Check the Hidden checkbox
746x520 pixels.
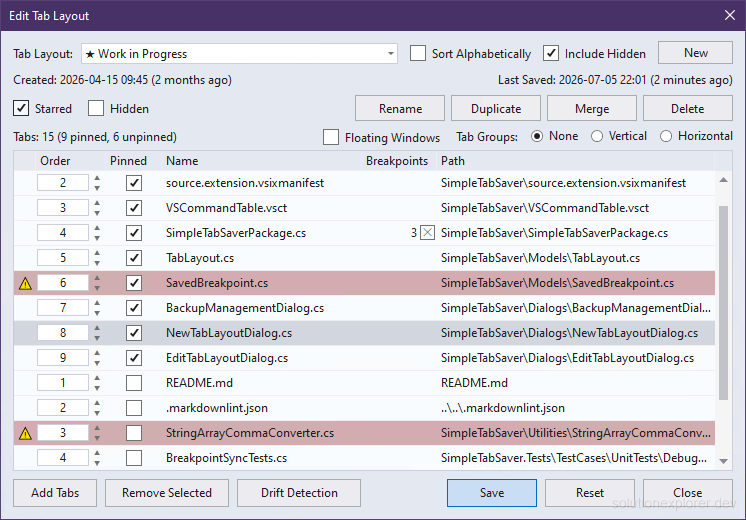(x=96, y=108)
